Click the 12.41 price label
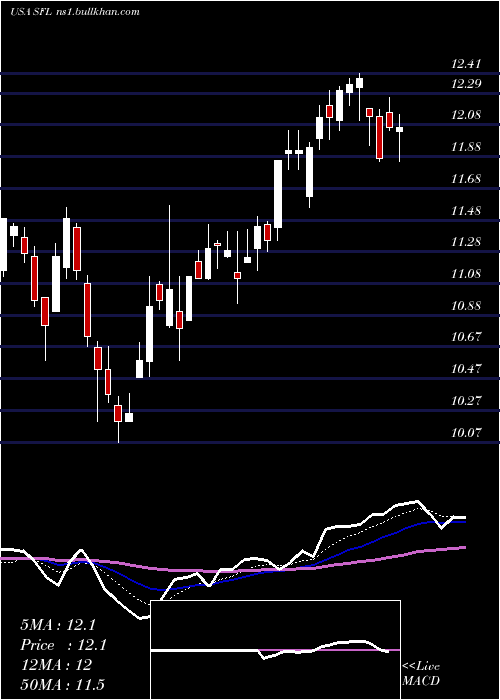Screen dimensions: 500x700 coord(466,64)
